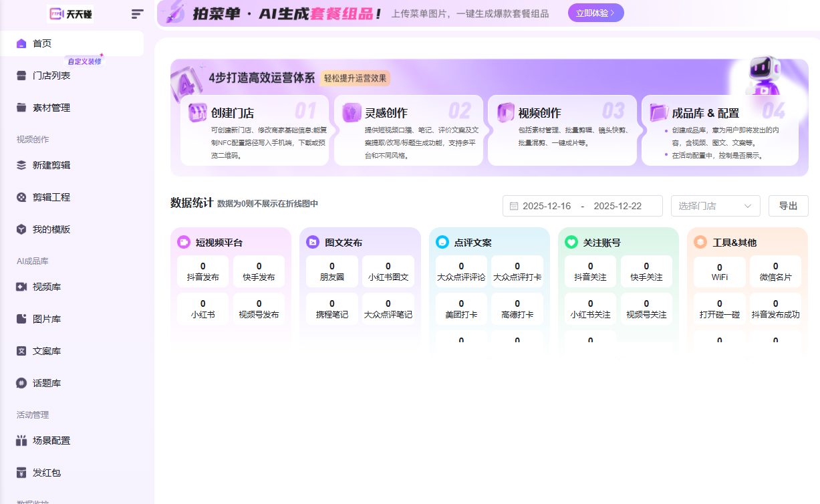Click the 我的模版 cube icon
Viewport: 820px width, 504px height.
point(21,229)
